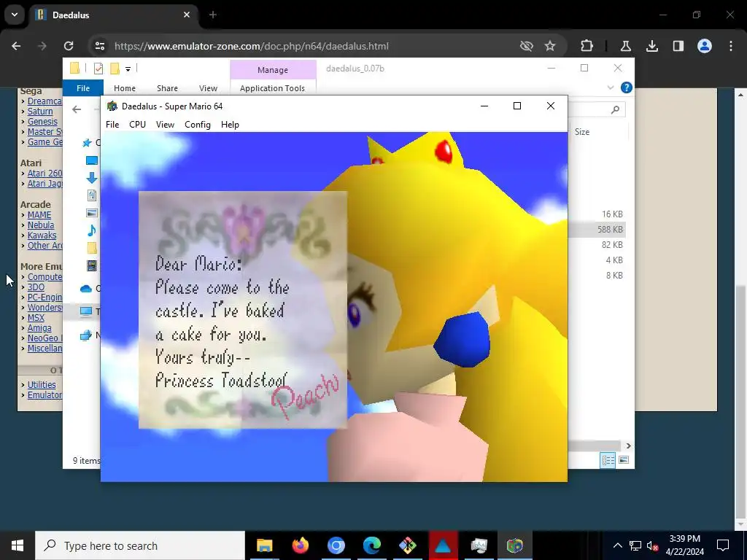Open Chrome three-dot menu
This screenshot has height=560, width=747.
(731, 46)
